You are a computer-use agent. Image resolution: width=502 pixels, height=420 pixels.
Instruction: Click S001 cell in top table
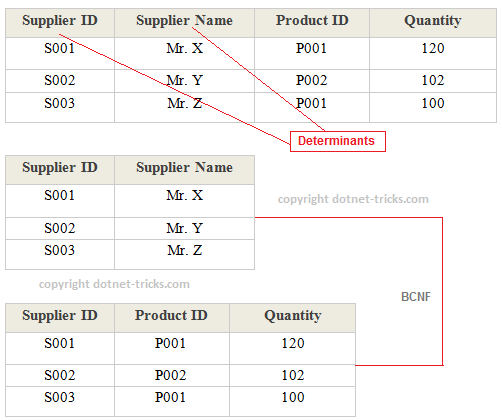point(60,53)
